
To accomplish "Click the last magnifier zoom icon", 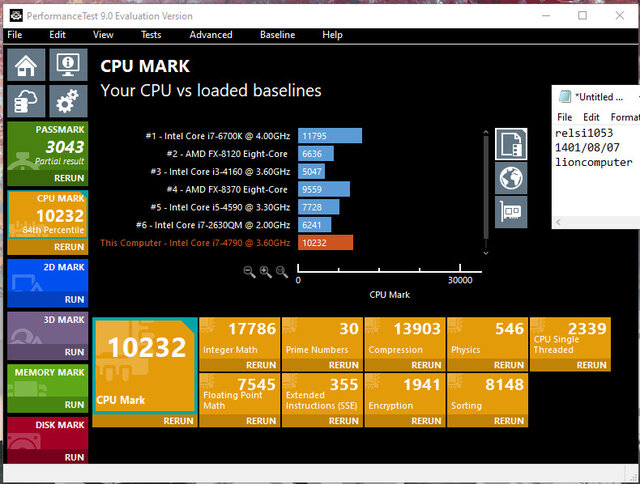I will [x=282, y=271].
